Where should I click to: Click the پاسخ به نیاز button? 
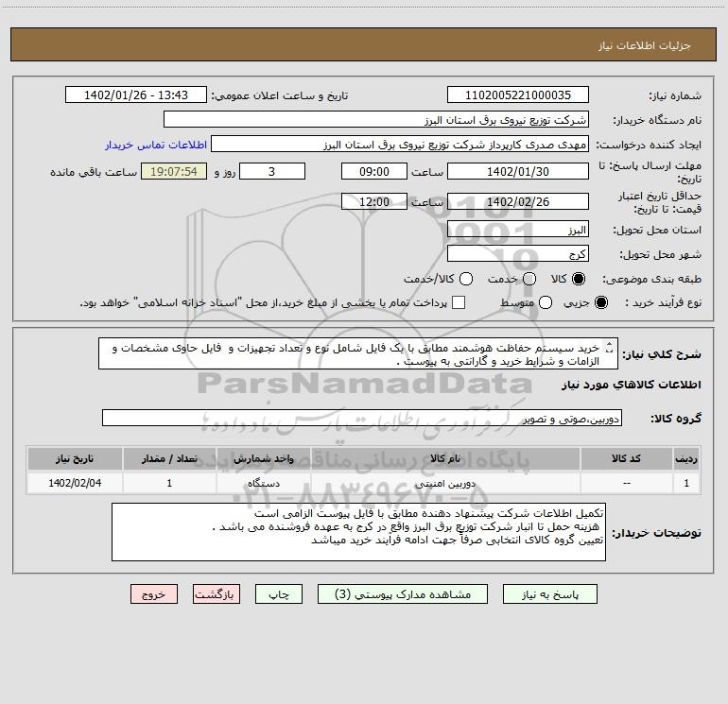pyautogui.click(x=549, y=594)
